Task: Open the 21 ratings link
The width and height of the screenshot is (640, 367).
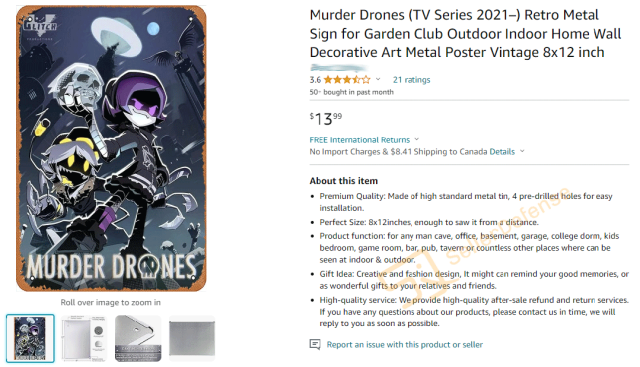Action: [x=411, y=80]
